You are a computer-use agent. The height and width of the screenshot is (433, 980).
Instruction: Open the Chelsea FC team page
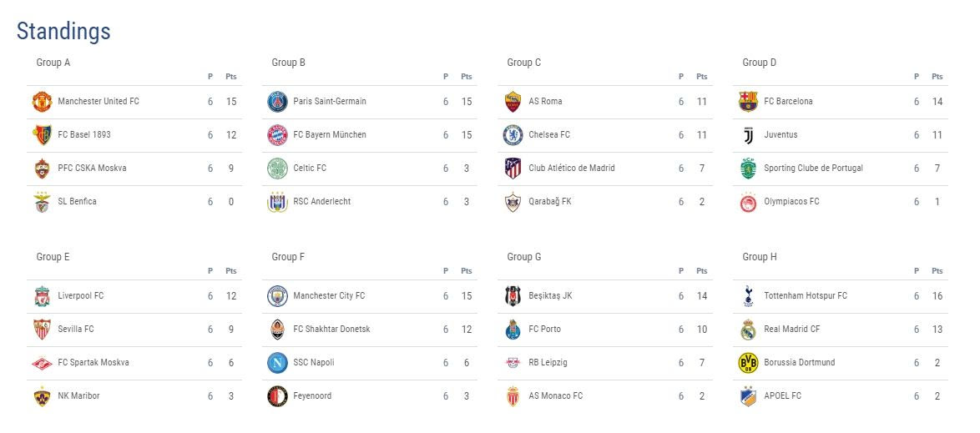tap(548, 135)
